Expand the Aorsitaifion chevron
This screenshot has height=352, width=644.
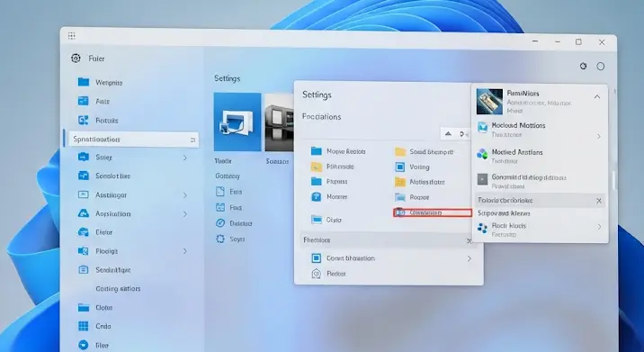pos(184,214)
